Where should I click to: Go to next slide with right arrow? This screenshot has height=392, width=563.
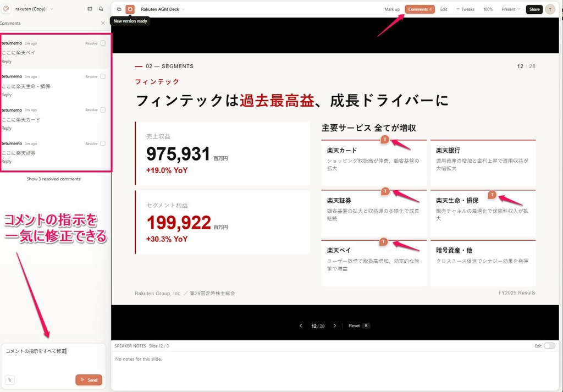[x=335, y=326]
